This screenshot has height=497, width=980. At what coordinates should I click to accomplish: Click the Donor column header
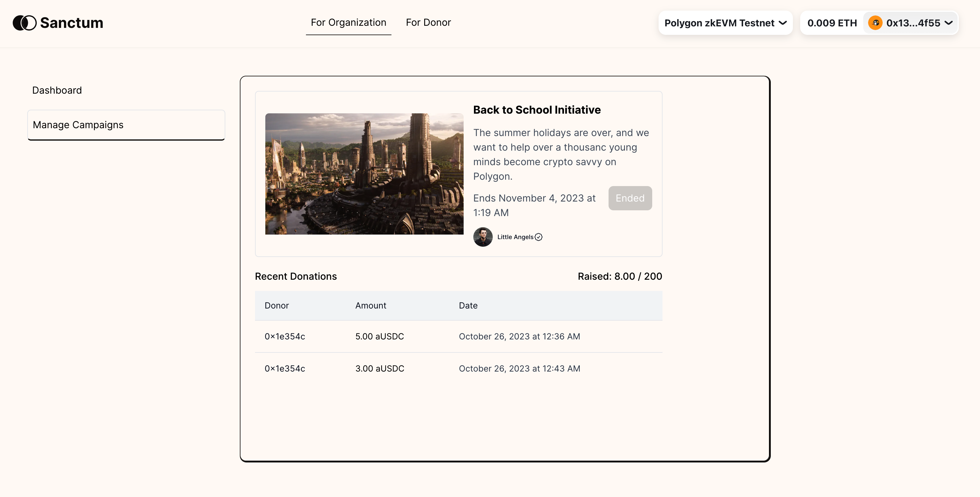pos(277,305)
